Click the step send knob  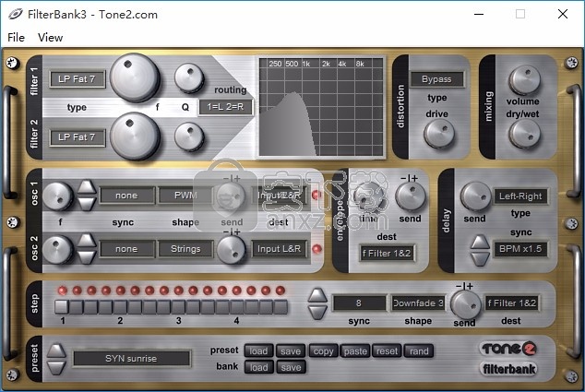click(466, 304)
